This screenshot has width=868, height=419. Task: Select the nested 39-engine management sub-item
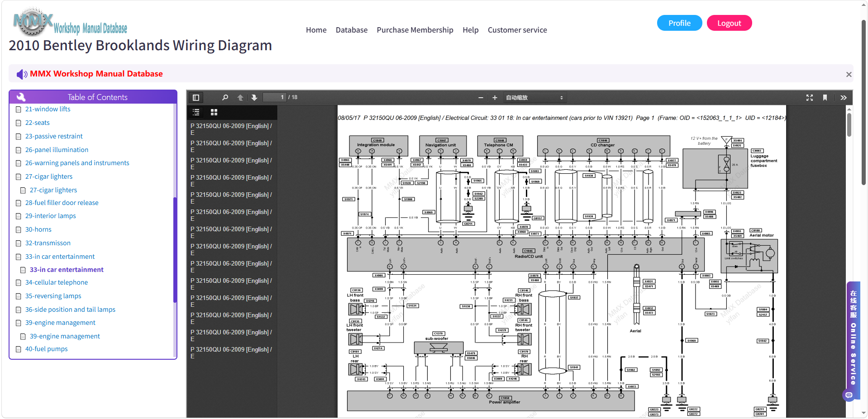click(x=65, y=336)
